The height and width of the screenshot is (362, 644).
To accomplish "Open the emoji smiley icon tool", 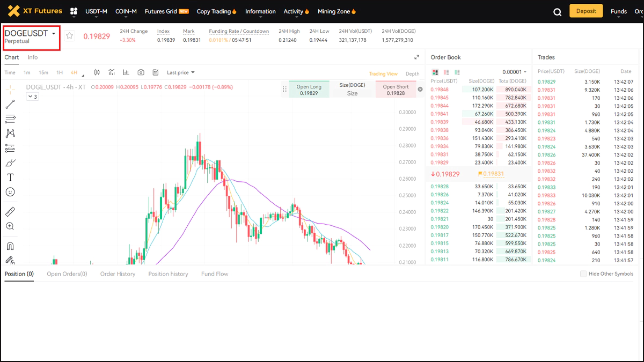I will (x=10, y=191).
